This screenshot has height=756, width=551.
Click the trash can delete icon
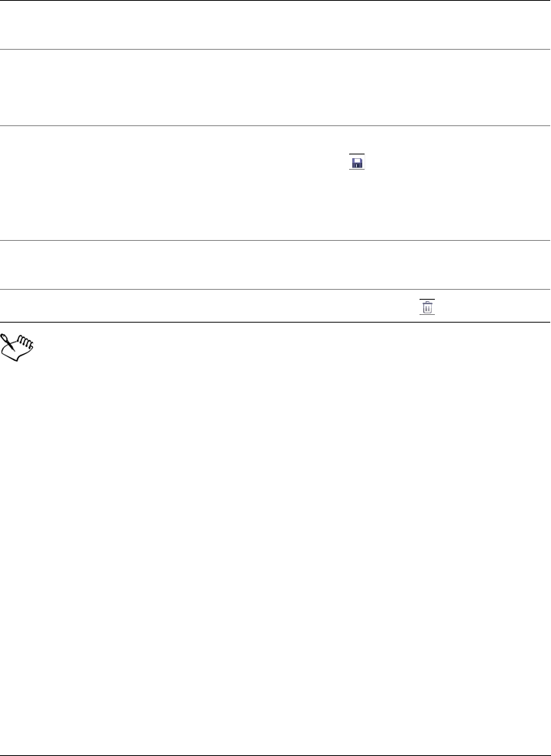pyautogui.click(x=427, y=307)
